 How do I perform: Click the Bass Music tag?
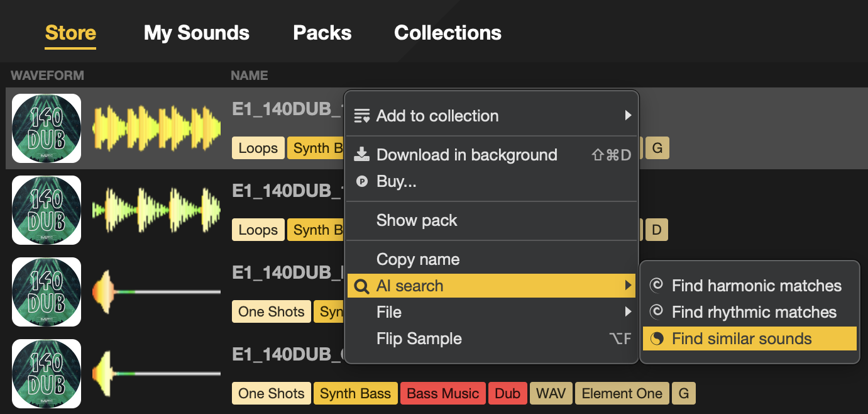click(443, 394)
